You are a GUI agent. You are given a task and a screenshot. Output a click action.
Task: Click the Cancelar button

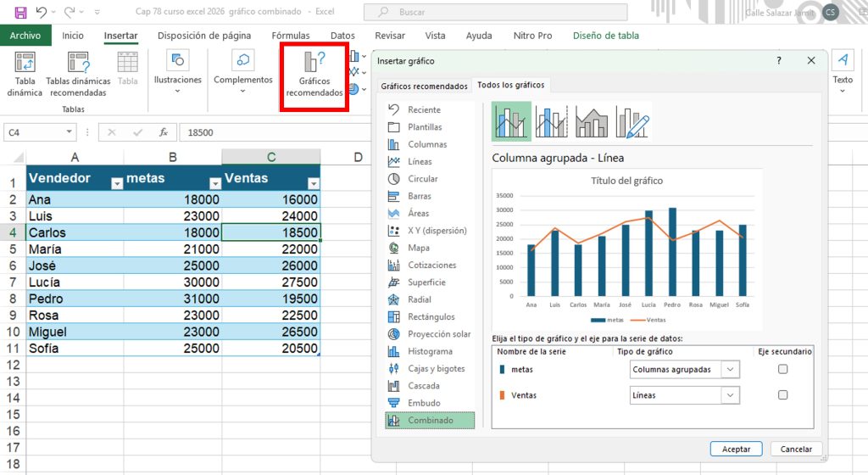click(x=796, y=449)
